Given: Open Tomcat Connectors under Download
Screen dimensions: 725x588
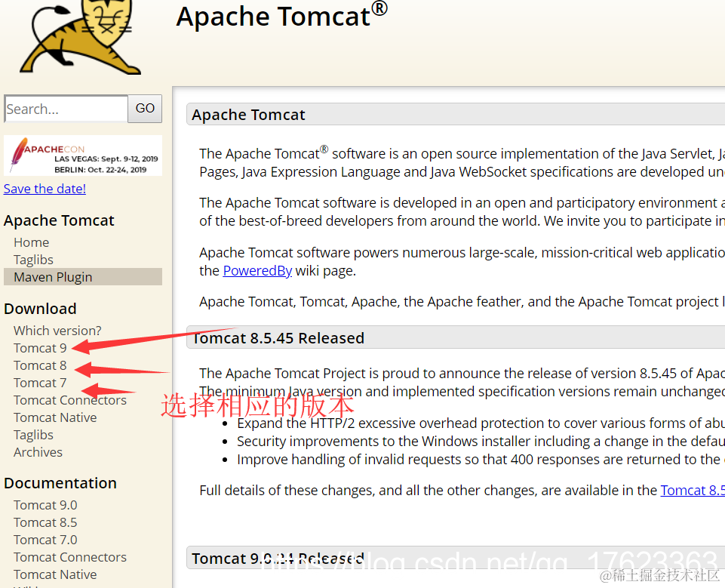Looking at the screenshot, I should (x=70, y=400).
